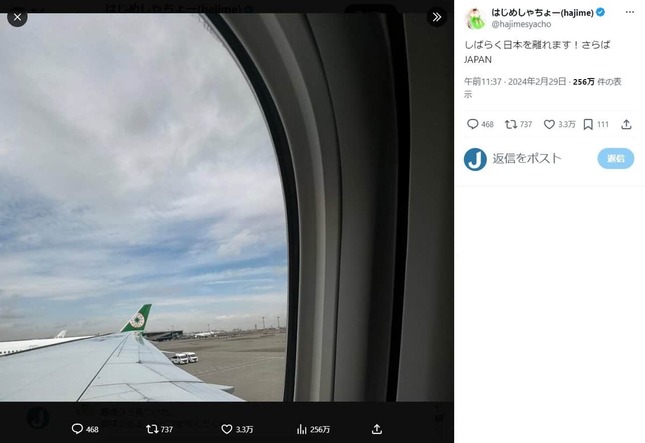Click share icon in sidebar action row
645x443 pixels.
click(x=626, y=124)
